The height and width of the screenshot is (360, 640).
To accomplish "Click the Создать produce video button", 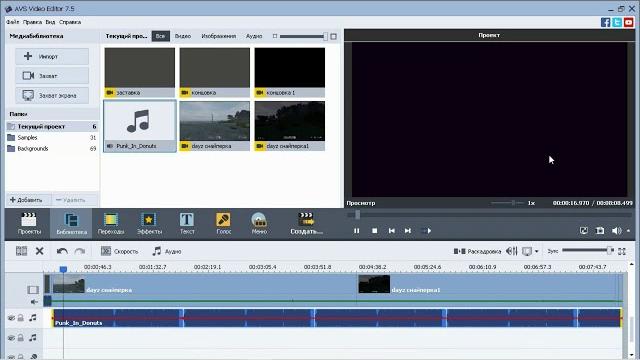I will (x=307, y=224).
